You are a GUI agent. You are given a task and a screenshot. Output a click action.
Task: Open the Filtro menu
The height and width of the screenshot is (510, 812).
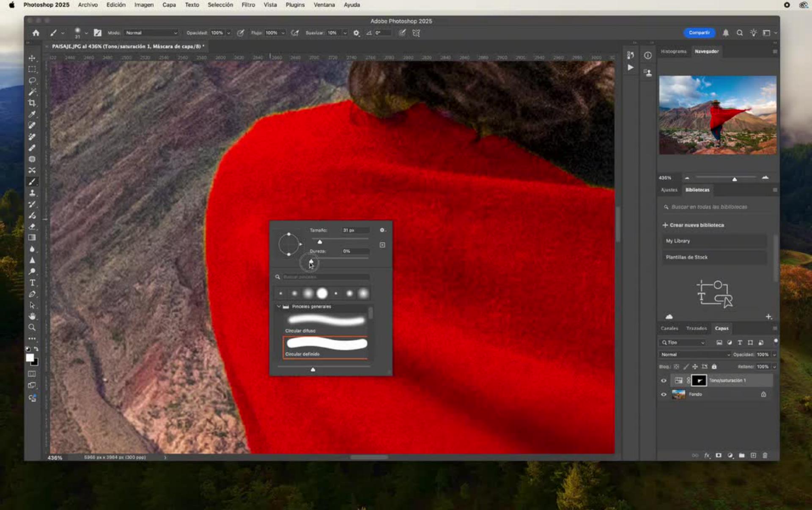coord(248,5)
